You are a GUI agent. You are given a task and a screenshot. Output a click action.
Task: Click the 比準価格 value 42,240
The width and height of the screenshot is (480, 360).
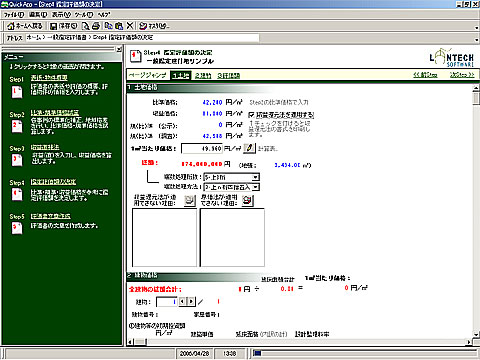coord(212,102)
